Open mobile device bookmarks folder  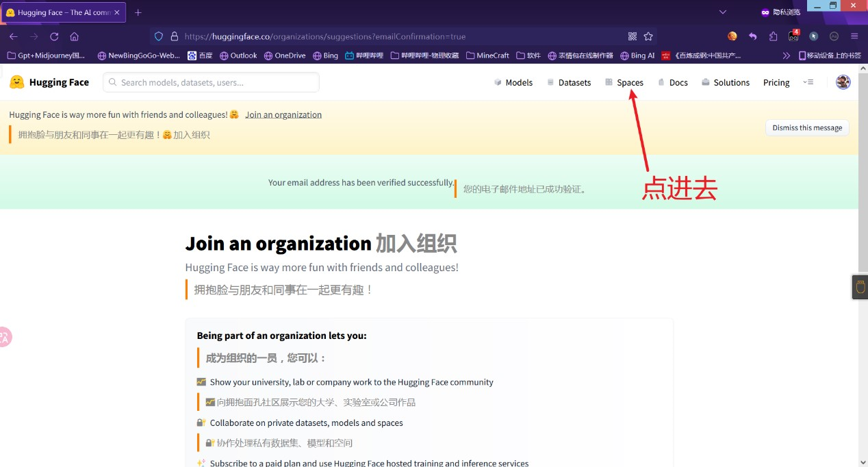click(x=830, y=55)
